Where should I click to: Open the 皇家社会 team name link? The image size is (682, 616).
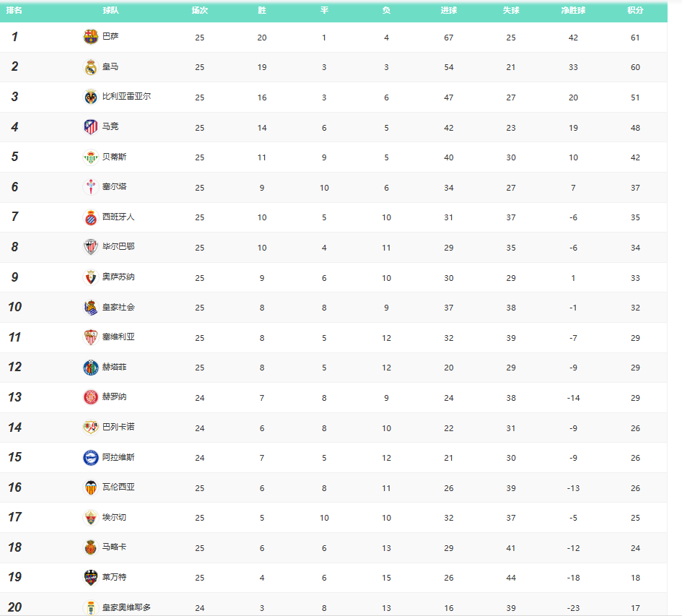pyautogui.click(x=118, y=307)
